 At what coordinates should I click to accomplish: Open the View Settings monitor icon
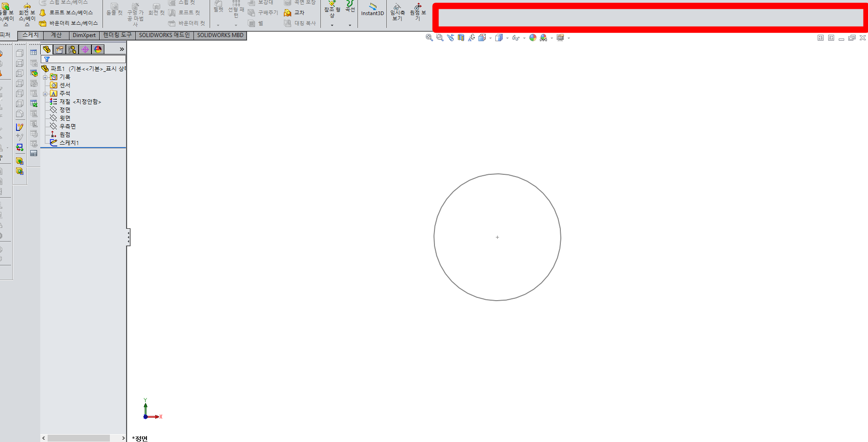pos(560,38)
